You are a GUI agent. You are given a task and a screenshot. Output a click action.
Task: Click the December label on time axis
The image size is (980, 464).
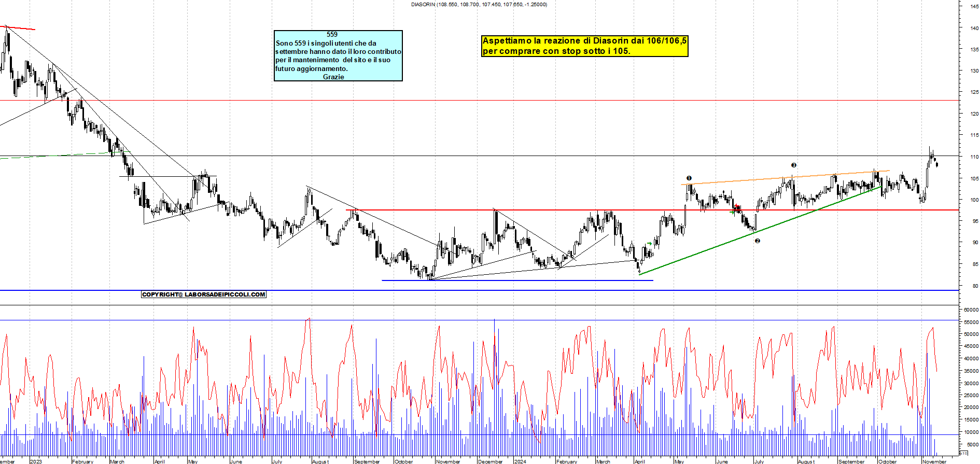coord(491,461)
